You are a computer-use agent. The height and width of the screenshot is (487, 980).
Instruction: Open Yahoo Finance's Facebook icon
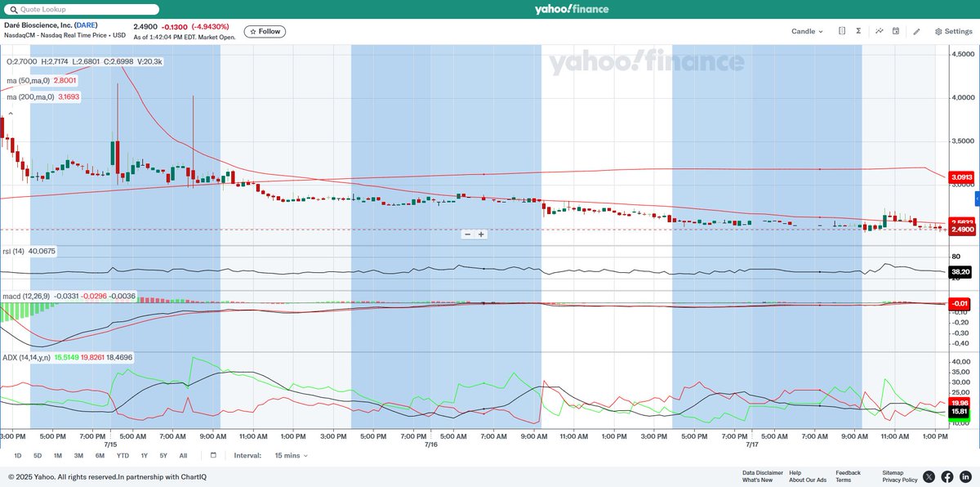pyautogui.click(x=947, y=476)
